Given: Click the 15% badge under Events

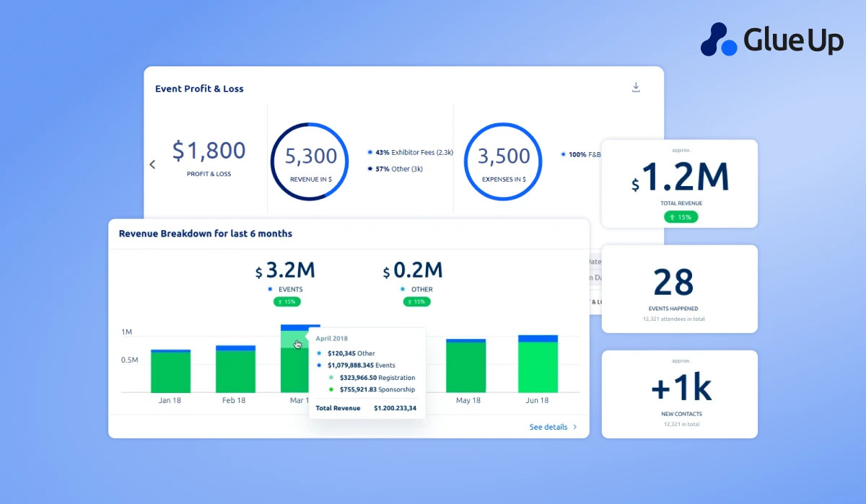Looking at the screenshot, I should click(x=287, y=301).
